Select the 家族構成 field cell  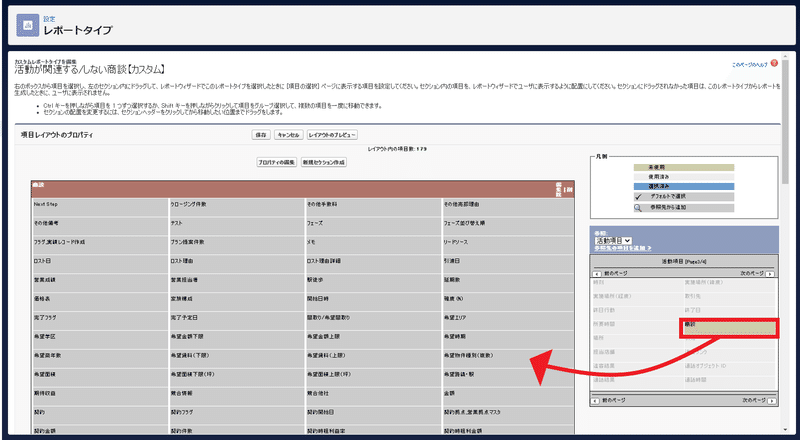tap(237, 301)
